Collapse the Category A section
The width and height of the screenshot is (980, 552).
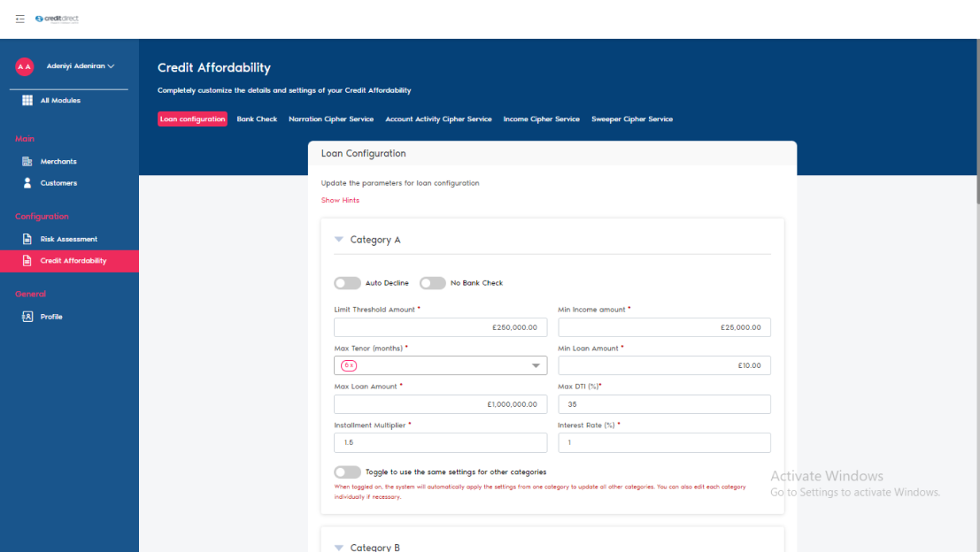(x=338, y=239)
